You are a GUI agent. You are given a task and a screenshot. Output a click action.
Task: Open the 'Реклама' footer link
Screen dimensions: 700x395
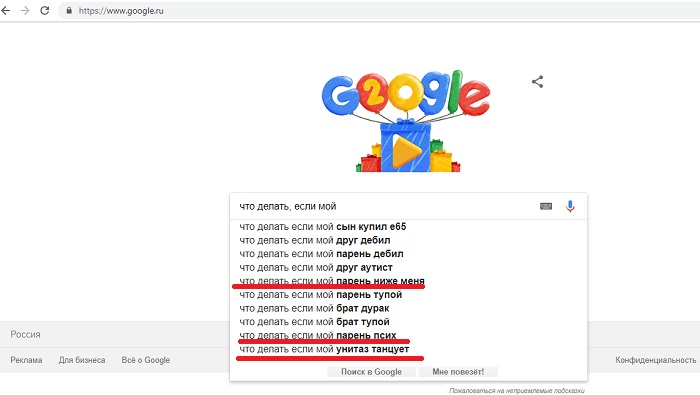pos(26,360)
